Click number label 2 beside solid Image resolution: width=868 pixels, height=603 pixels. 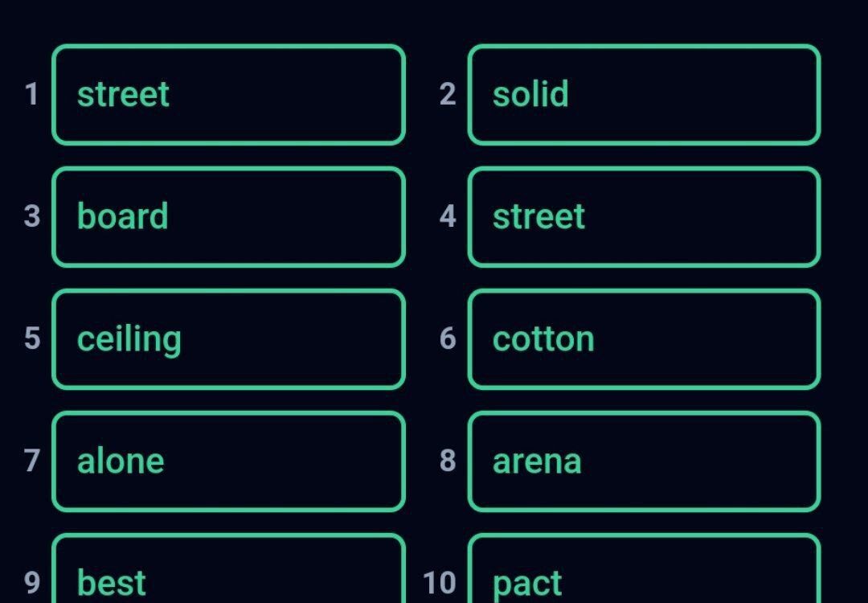pos(448,94)
